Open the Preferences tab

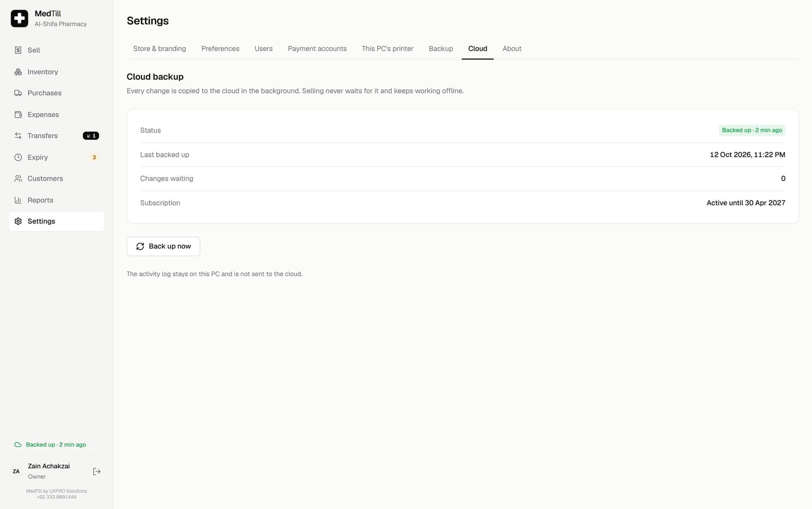(x=220, y=49)
